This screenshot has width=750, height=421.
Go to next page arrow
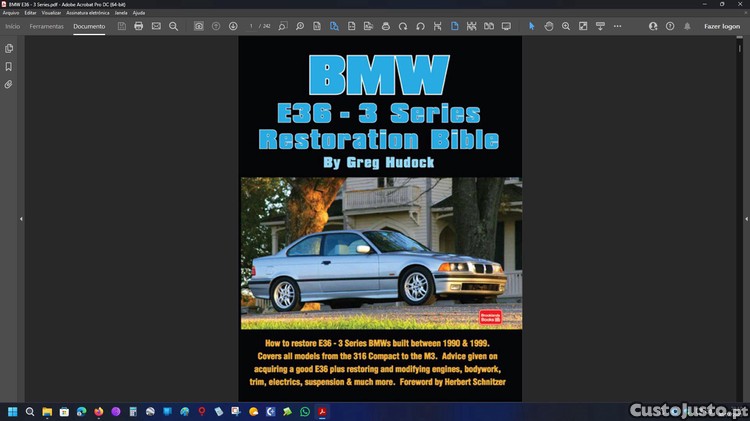click(233, 26)
